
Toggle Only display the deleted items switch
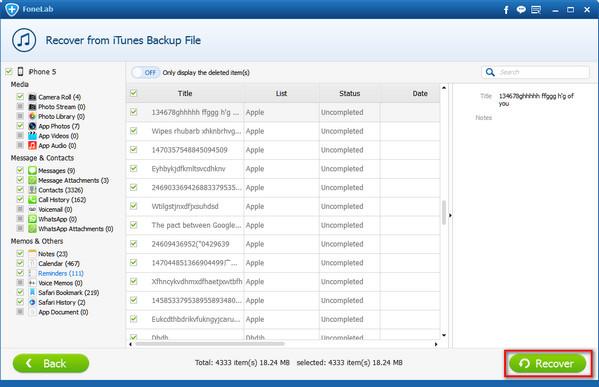tap(145, 73)
